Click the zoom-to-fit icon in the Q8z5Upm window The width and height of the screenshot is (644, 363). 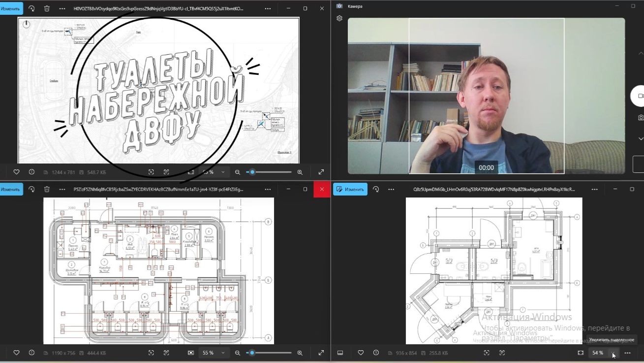tap(581, 353)
